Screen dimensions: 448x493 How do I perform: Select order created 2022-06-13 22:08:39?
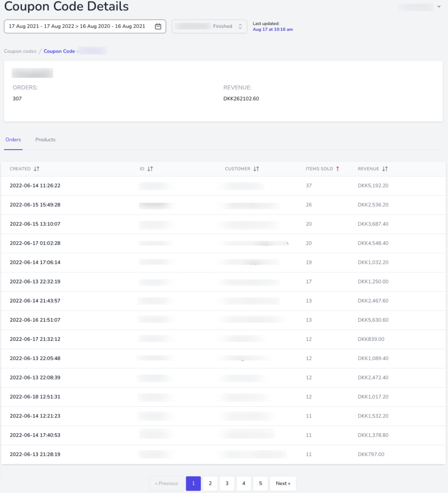[223, 377]
